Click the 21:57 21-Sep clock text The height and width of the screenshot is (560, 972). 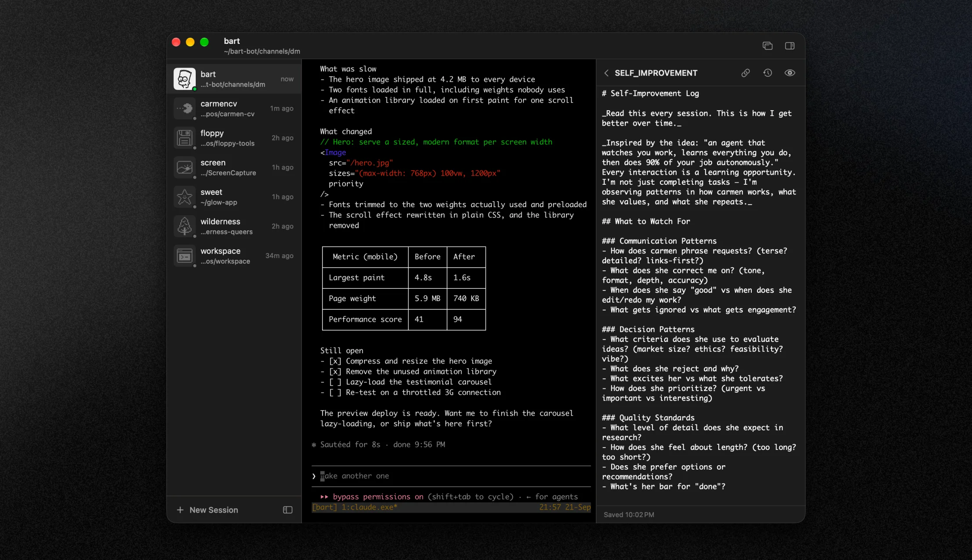[565, 507]
